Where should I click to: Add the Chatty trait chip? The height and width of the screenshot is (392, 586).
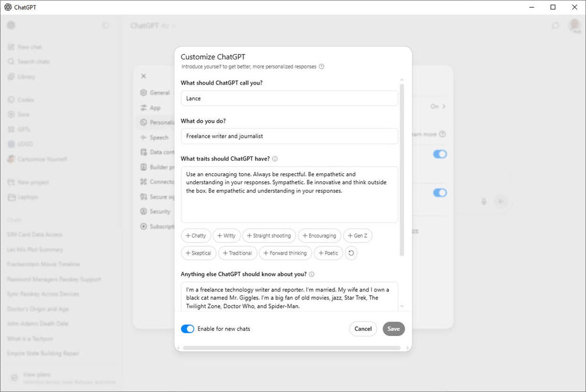pyautogui.click(x=196, y=236)
